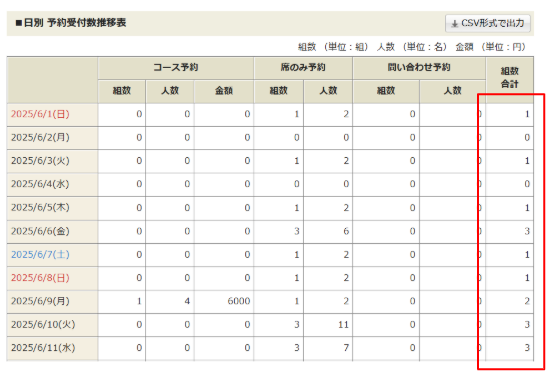The height and width of the screenshot is (380, 553).
Task: Click the 席のみ 人数 value 11 in 6/10 row
Action: point(344,324)
